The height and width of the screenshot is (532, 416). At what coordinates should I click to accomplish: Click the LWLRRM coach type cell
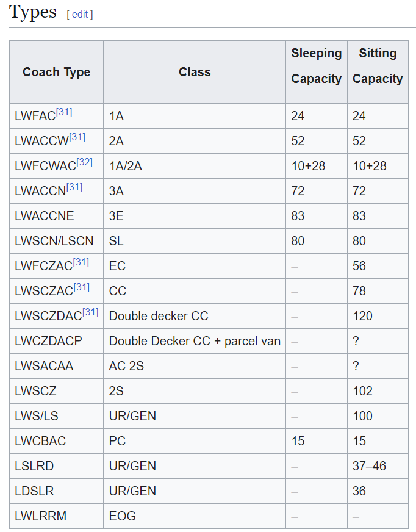(56, 516)
